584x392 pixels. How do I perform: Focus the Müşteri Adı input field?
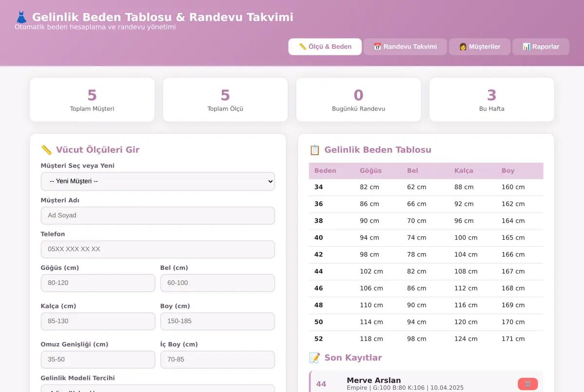pyautogui.click(x=158, y=215)
